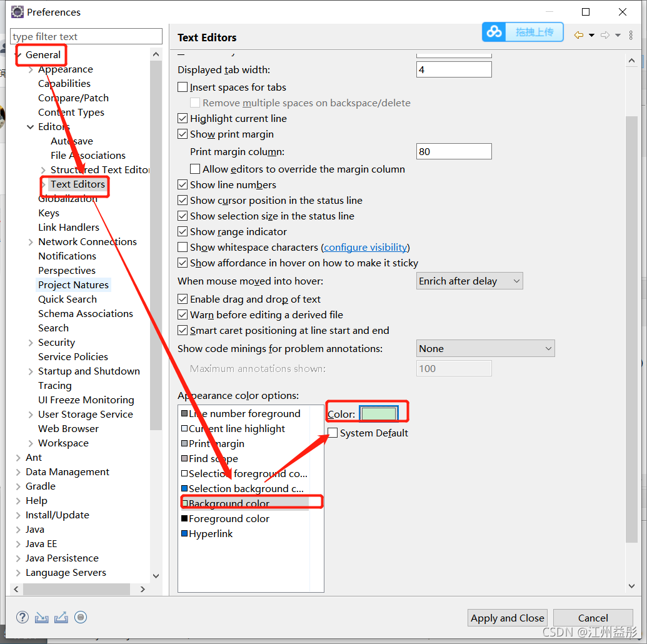
Task: Expand the Java tree node
Action: coord(18,530)
